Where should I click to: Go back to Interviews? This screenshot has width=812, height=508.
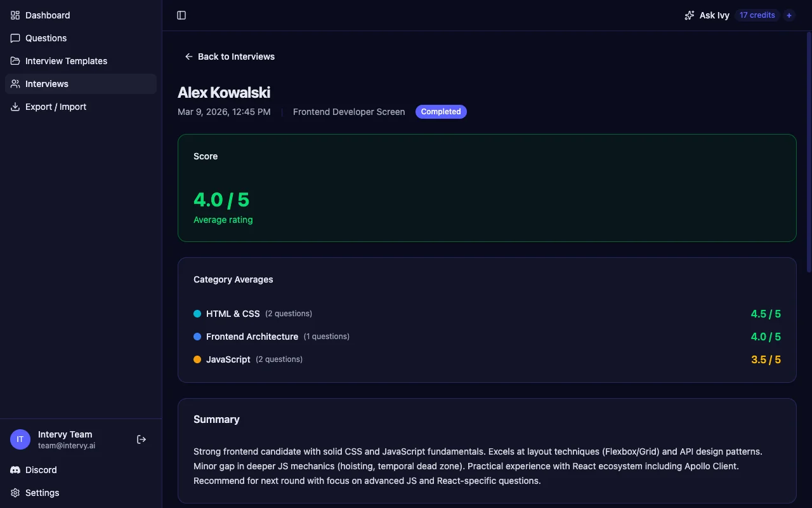coord(230,57)
